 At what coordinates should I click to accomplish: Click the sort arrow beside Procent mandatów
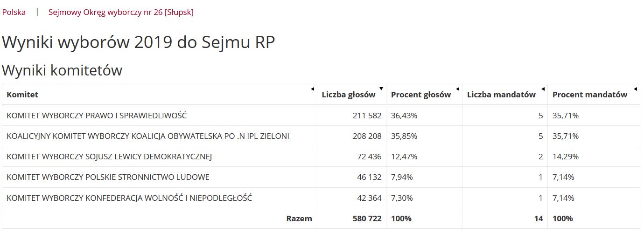(x=635, y=89)
